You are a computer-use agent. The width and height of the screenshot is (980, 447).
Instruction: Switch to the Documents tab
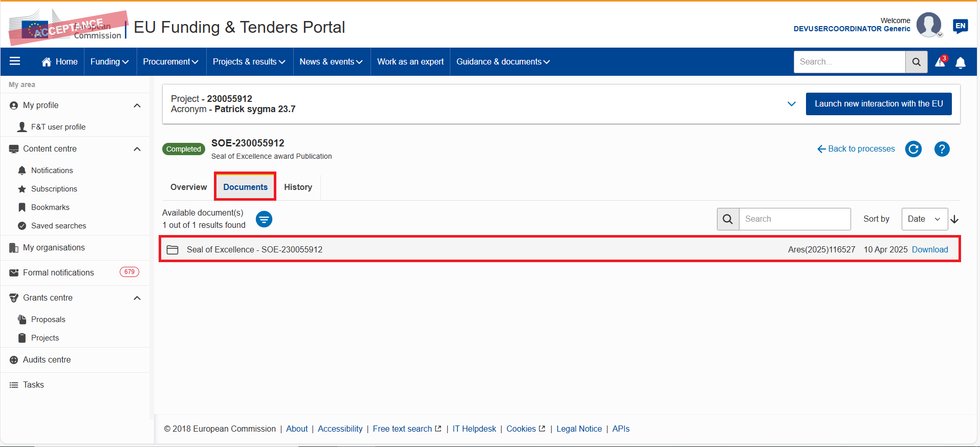click(246, 187)
